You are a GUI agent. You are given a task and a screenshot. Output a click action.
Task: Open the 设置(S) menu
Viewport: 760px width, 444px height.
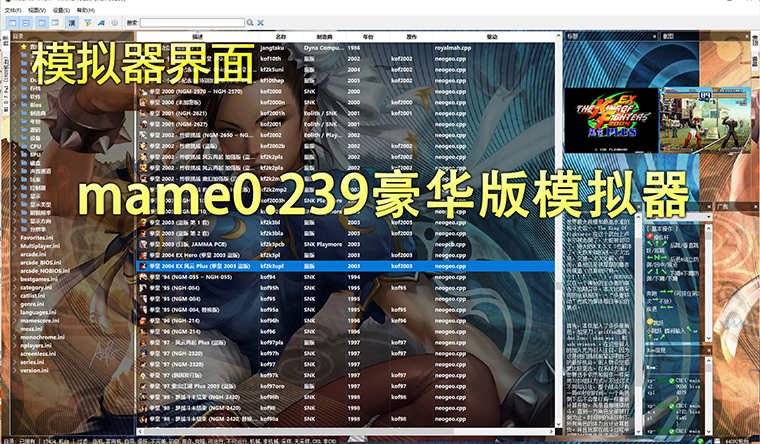[61, 10]
